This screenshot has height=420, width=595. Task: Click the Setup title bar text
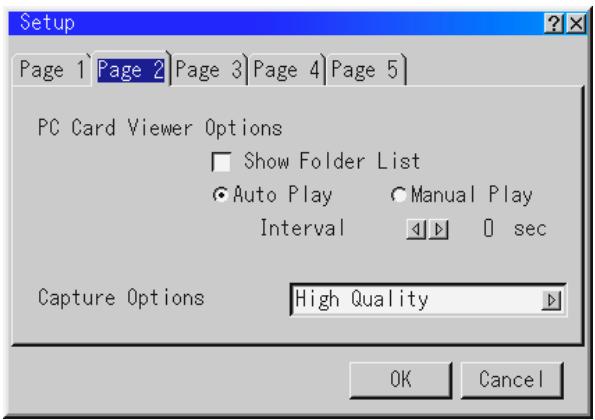tap(47, 23)
